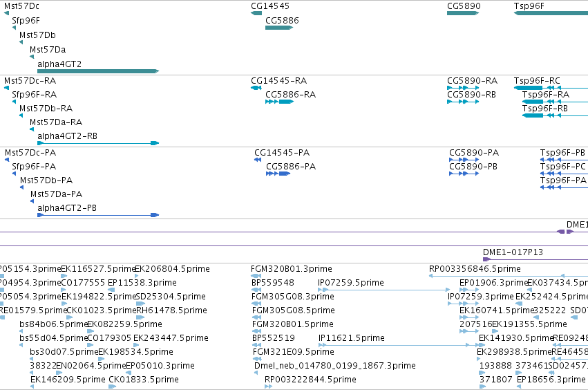This screenshot has width=588, height=390.
Task: Select the RP003222844.5prime EST label
Action: click(310, 380)
